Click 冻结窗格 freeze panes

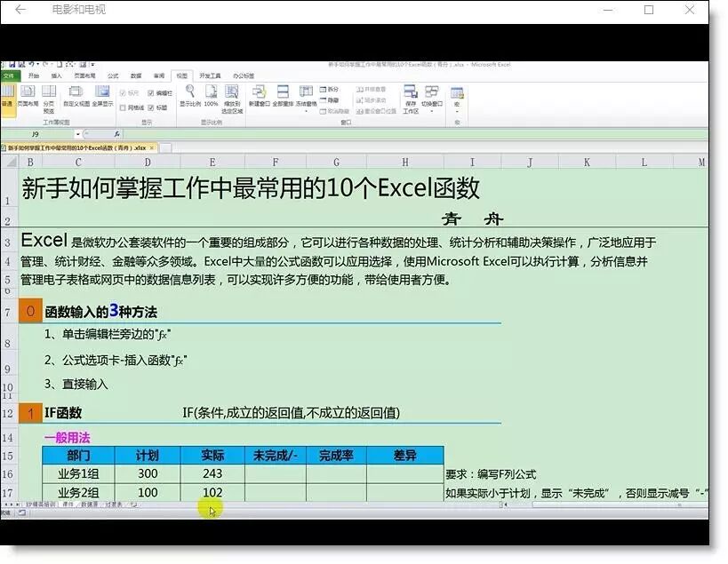pos(306,99)
